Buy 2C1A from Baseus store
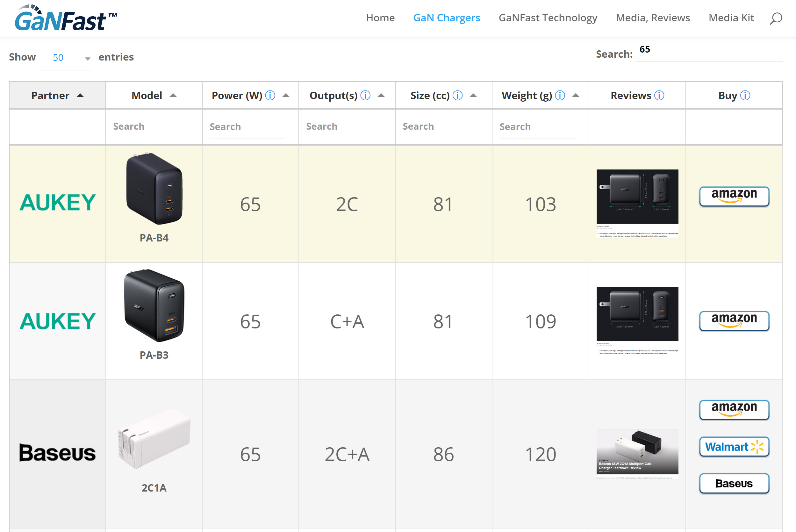The image size is (796, 532). [x=734, y=483]
